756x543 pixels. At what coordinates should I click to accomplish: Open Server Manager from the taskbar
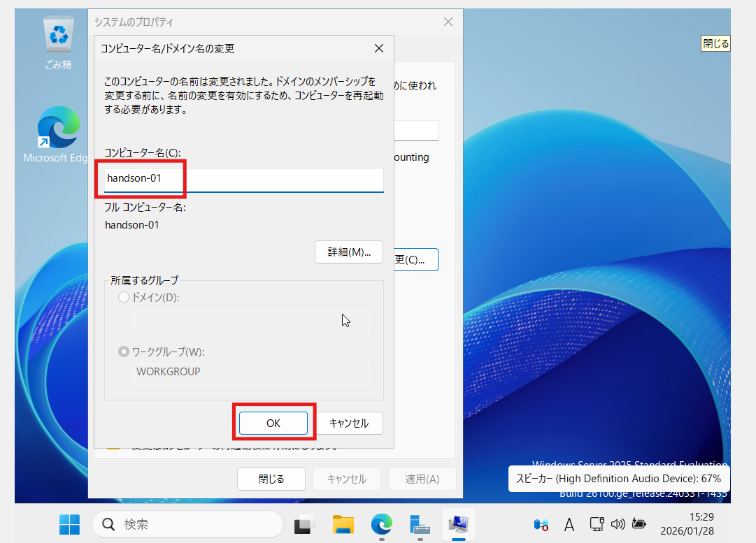click(x=420, y=524)
